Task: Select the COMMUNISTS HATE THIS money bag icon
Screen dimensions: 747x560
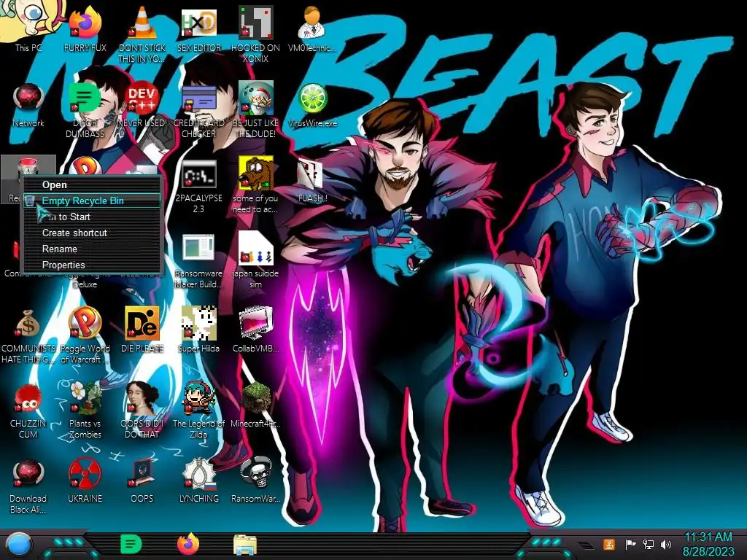Action: click(x=28, y=335)
